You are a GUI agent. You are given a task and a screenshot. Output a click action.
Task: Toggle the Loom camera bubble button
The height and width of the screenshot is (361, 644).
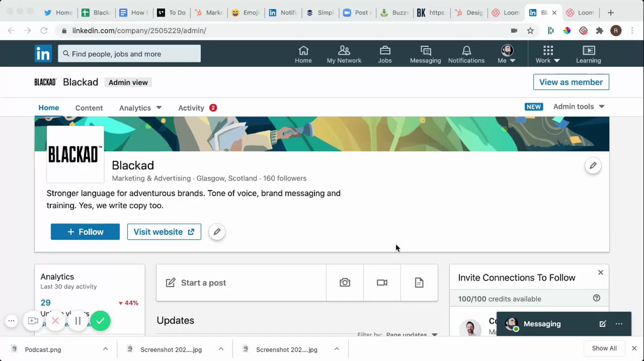[33, 321]
